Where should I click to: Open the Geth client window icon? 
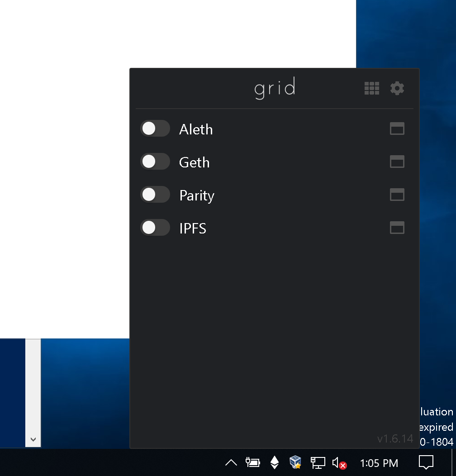pyautogui.click(x=397, y=162)
